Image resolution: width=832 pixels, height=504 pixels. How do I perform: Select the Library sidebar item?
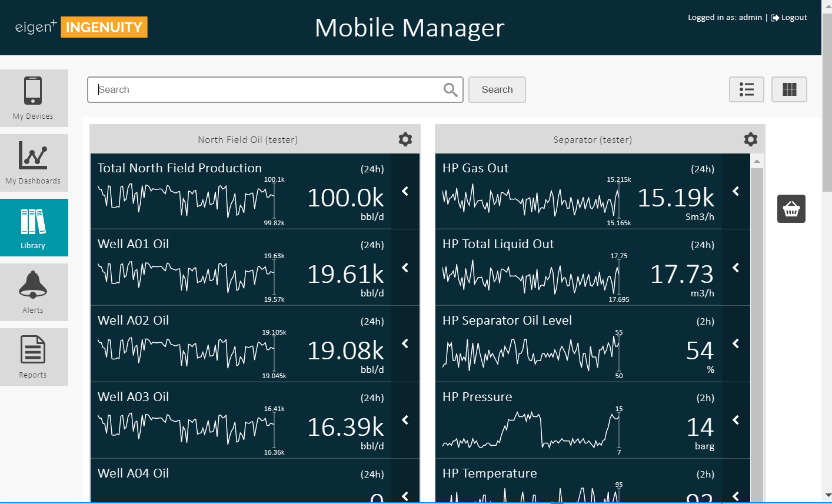[x=34, y=228]
